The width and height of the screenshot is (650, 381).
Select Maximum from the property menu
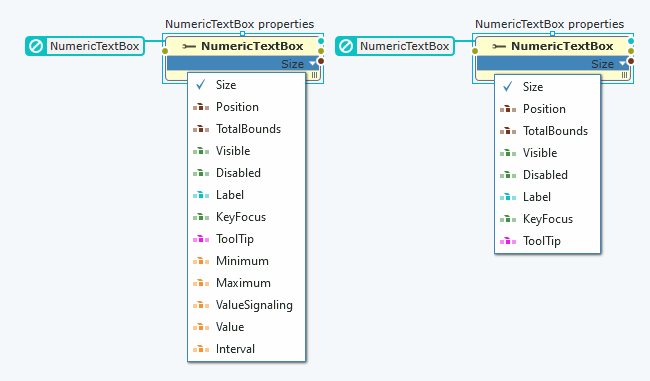pos(247,283)
